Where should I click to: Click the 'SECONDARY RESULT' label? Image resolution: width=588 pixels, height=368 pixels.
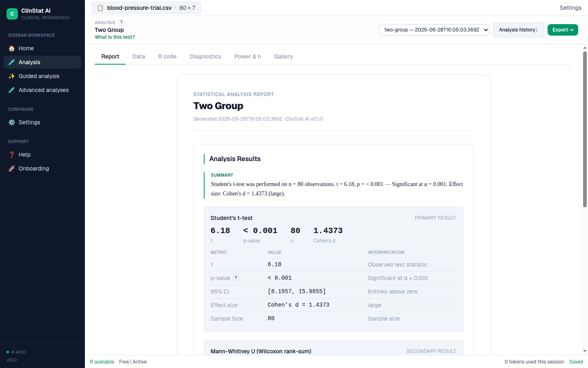(x=431, y=351)
